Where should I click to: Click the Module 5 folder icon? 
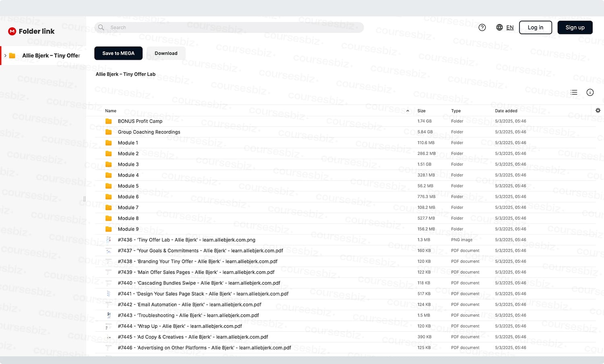tap(108, 186)
